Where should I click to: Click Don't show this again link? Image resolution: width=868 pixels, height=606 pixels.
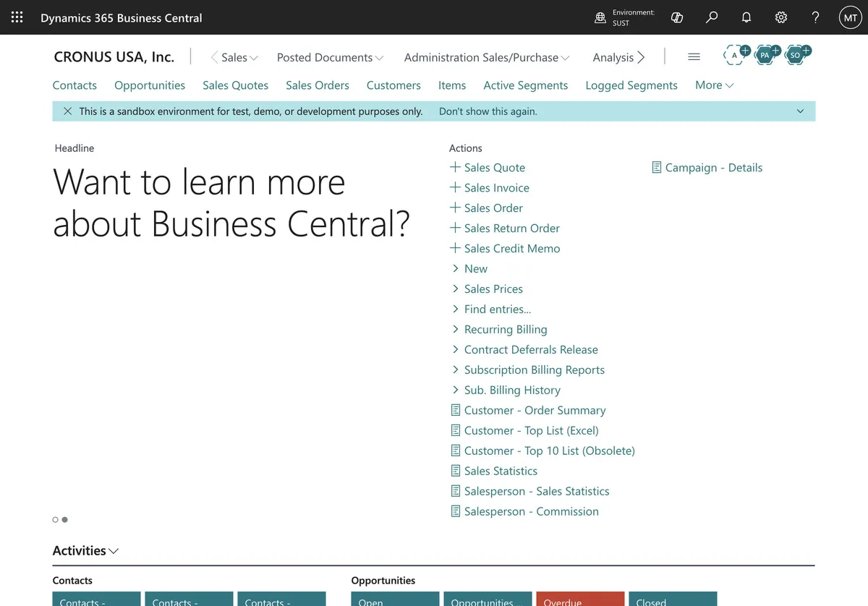click(x=488, y=111)
